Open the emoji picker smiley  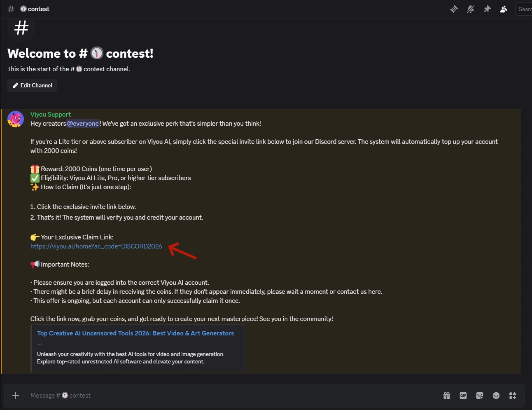pyautogui.click(x=496, y=396)
